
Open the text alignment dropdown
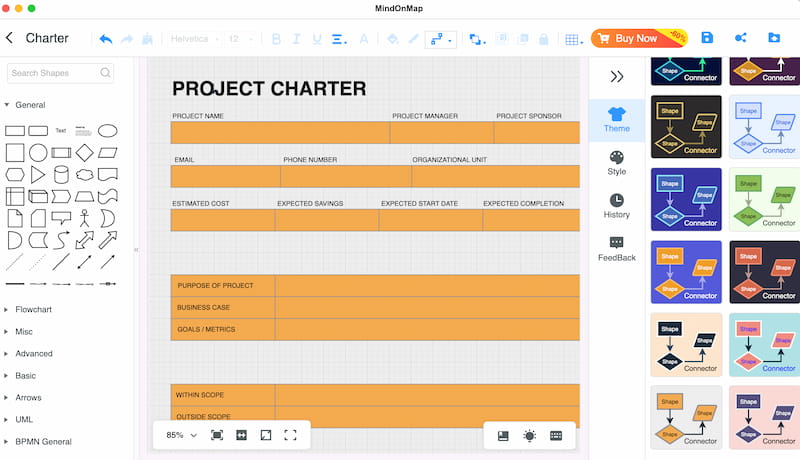339,39
